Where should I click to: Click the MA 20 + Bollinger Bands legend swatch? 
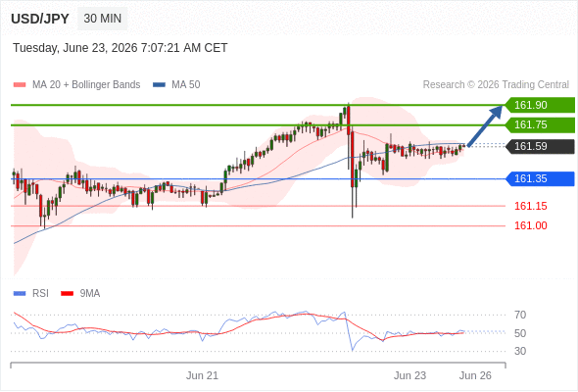point(20,85)
